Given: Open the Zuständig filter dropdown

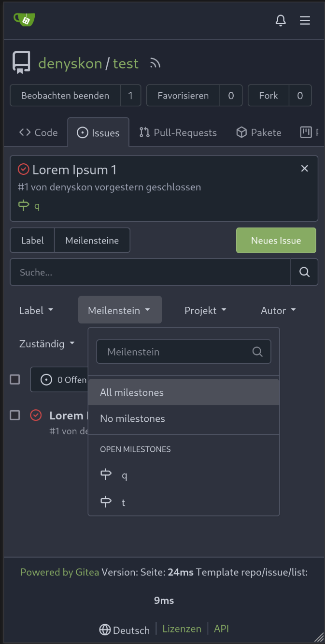Looking at the screenshot, I should 47,343.
